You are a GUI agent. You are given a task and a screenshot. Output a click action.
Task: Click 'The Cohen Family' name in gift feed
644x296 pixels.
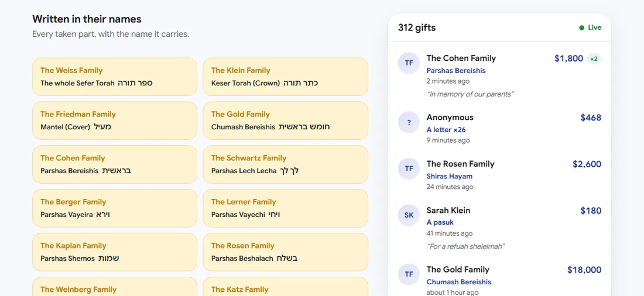click(x=461, y=58)
